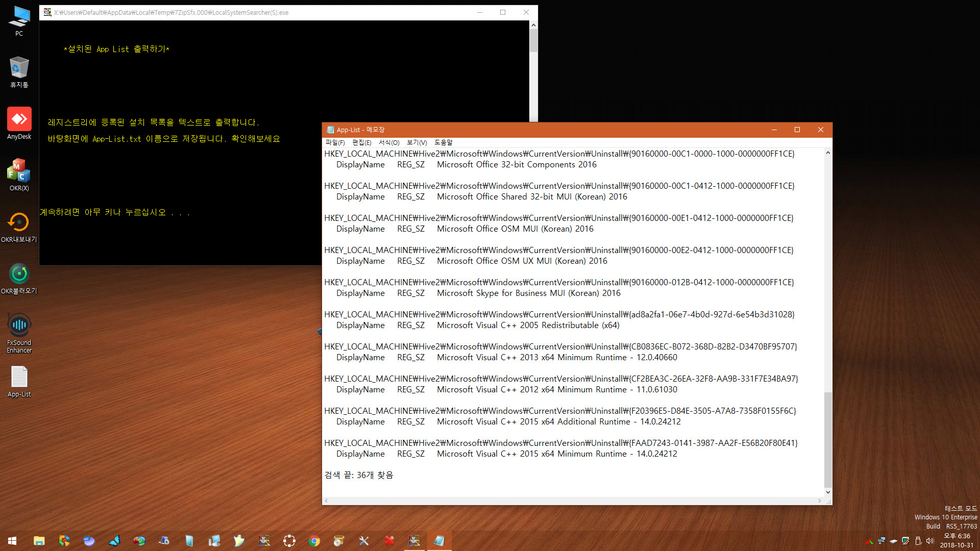Launch the FxSound Enhancer desktop shortcut
This screenshot has height=551, width=980.
tap(19, 333)
